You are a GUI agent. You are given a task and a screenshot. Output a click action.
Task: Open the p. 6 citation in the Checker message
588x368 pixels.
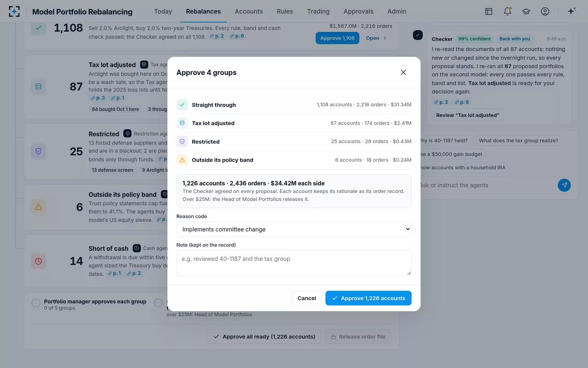(462, 102)
